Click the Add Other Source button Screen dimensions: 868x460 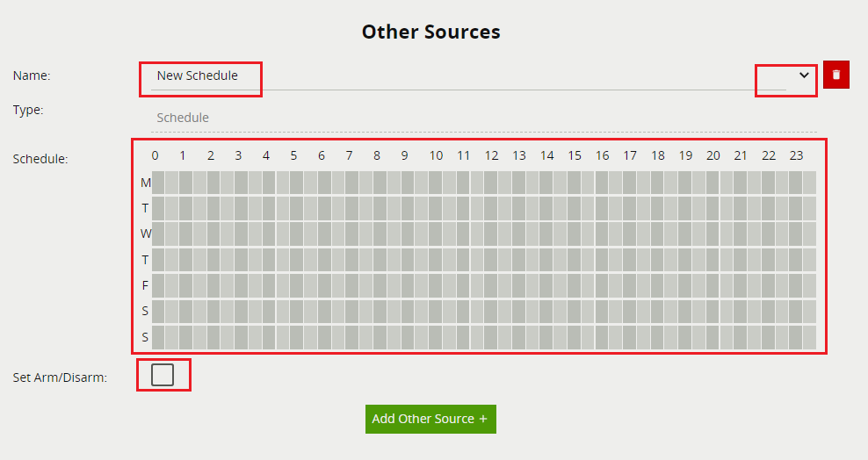[430, 419]
